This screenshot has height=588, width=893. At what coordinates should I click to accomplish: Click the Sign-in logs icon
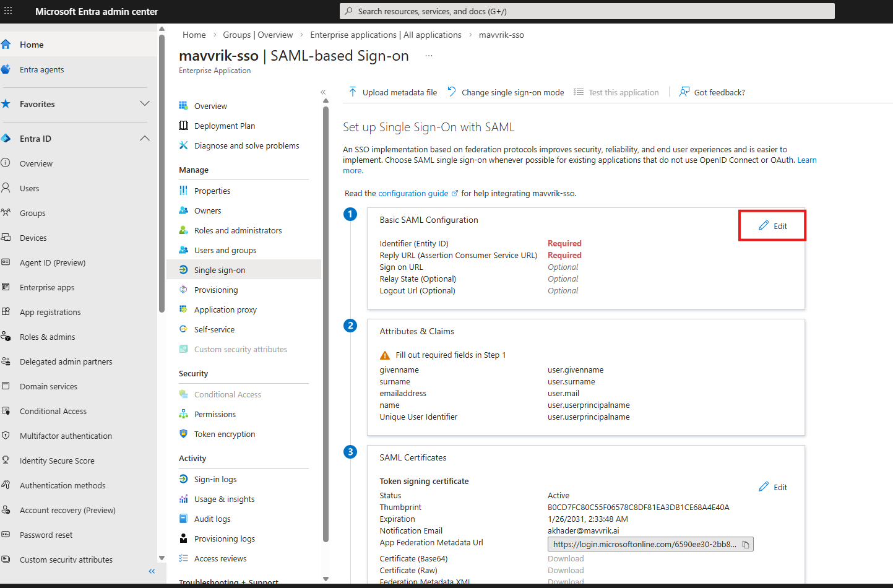(x=183, y=479)
